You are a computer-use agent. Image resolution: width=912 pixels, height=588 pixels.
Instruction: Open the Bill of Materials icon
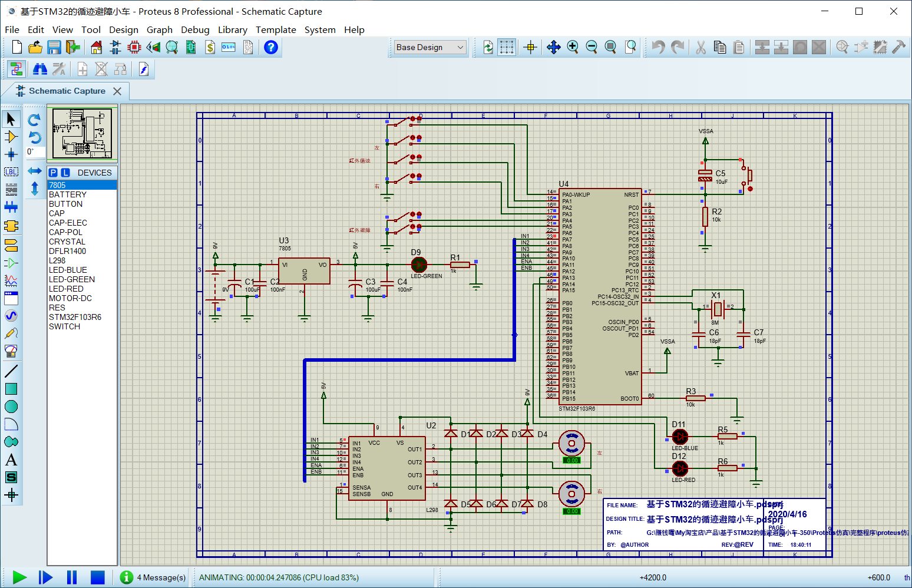coord(210,47)
